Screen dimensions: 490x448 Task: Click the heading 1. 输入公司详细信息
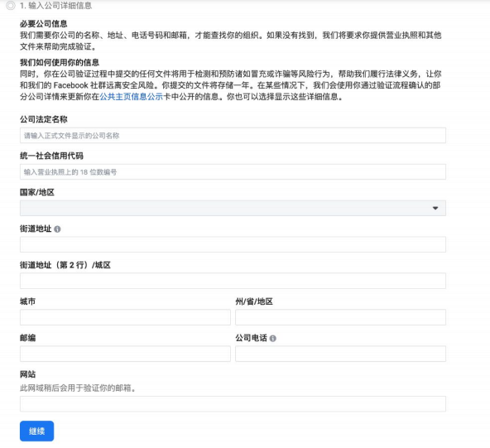pos(56,6)
